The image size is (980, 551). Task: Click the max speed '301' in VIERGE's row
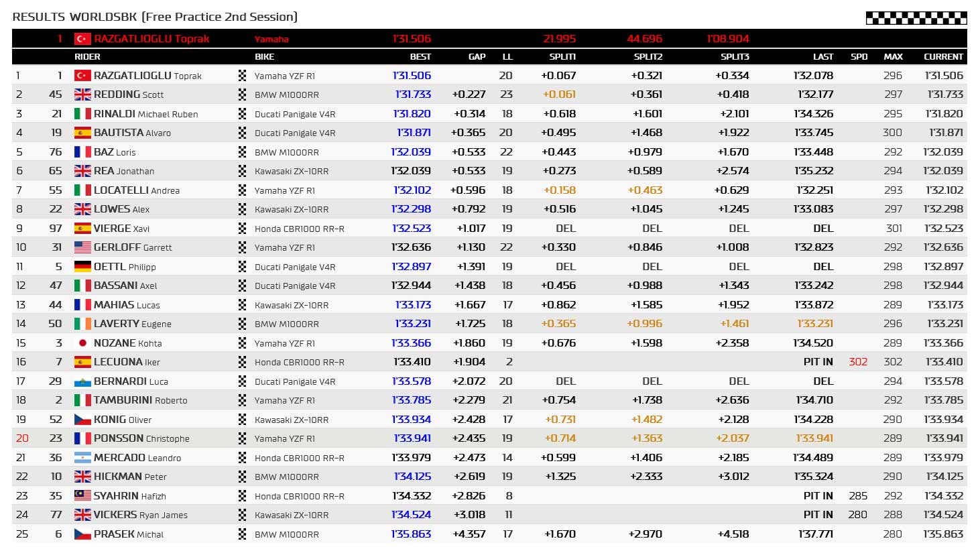click(894, 229)
